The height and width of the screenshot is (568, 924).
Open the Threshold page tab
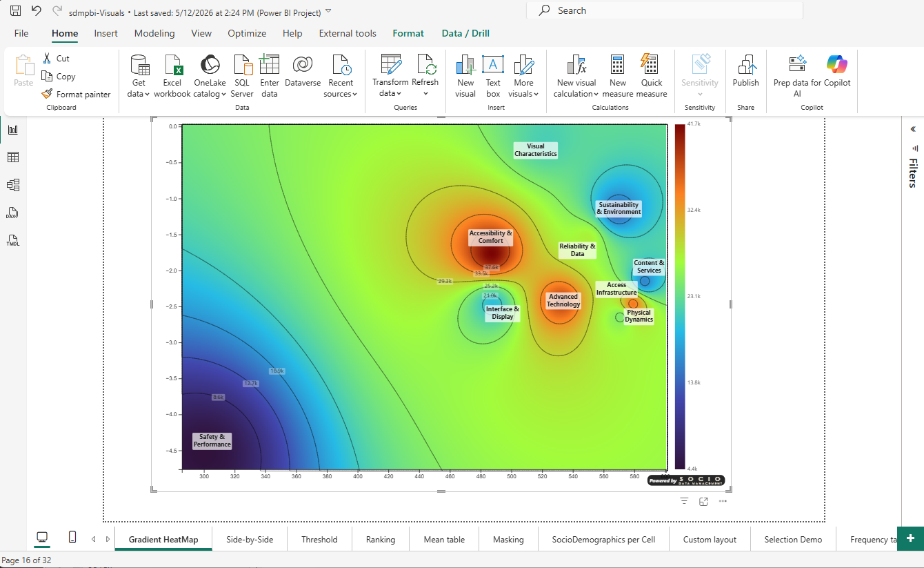click(319, 539)
